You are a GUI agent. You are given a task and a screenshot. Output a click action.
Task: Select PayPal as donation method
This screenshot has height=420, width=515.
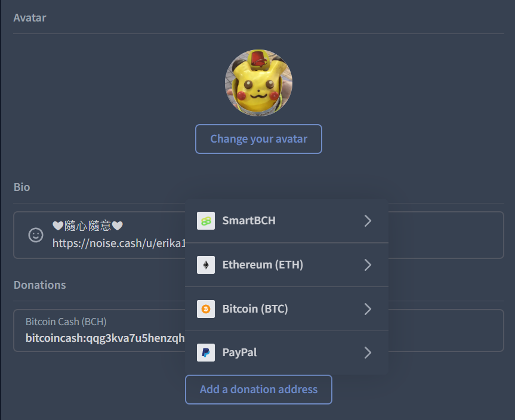coord(286,353)
